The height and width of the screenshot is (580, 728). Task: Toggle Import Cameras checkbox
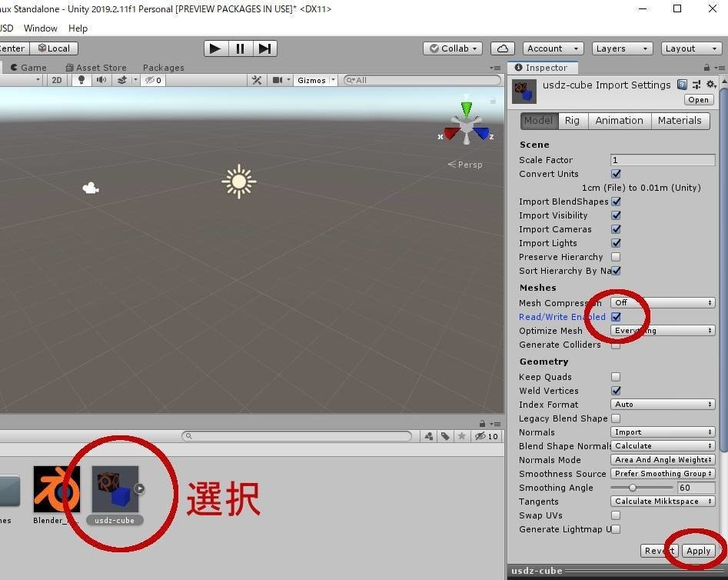616,229
